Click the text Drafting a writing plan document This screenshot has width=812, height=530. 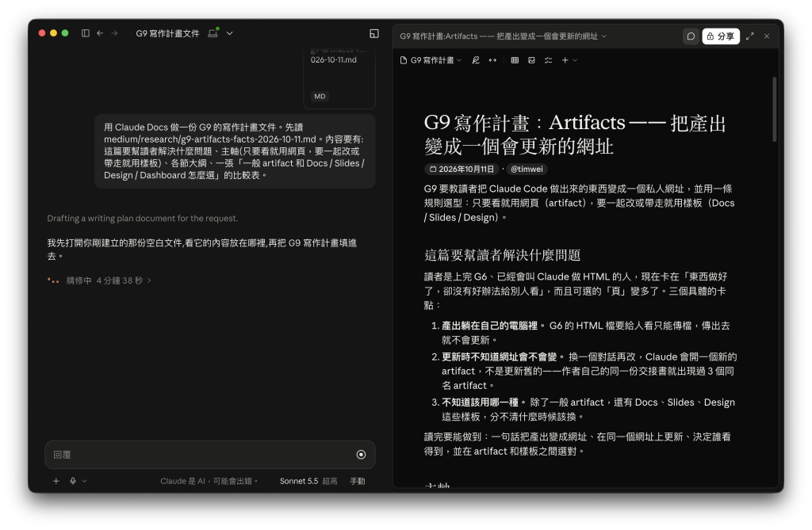(x=143, y=219)
